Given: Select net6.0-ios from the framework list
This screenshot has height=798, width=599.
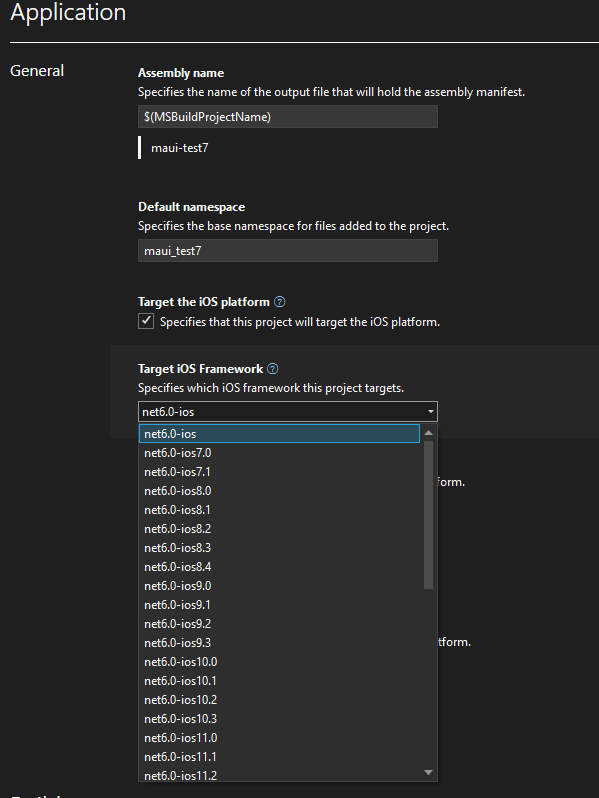Looking at the screenshot, I should pos(279,434).
